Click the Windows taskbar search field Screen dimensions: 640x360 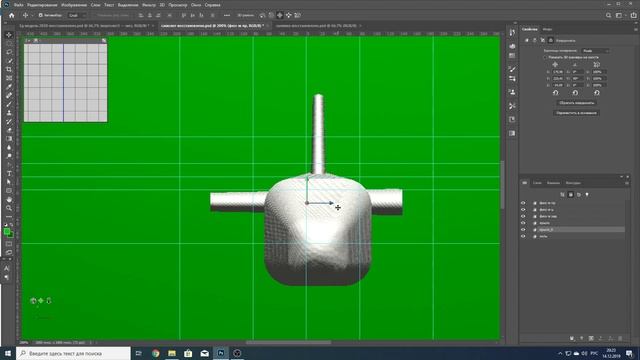[73, 353]
